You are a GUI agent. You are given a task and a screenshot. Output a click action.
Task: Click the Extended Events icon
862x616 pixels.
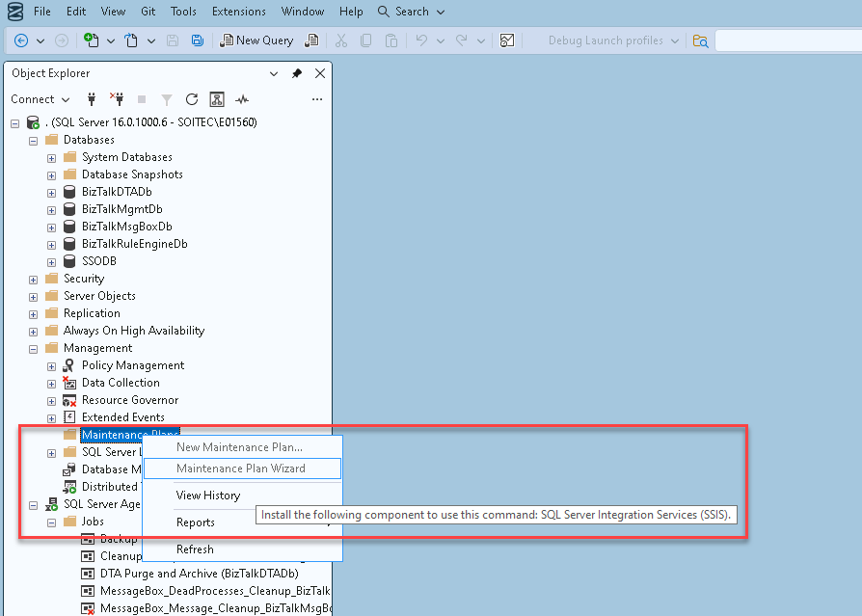[69, 417]
